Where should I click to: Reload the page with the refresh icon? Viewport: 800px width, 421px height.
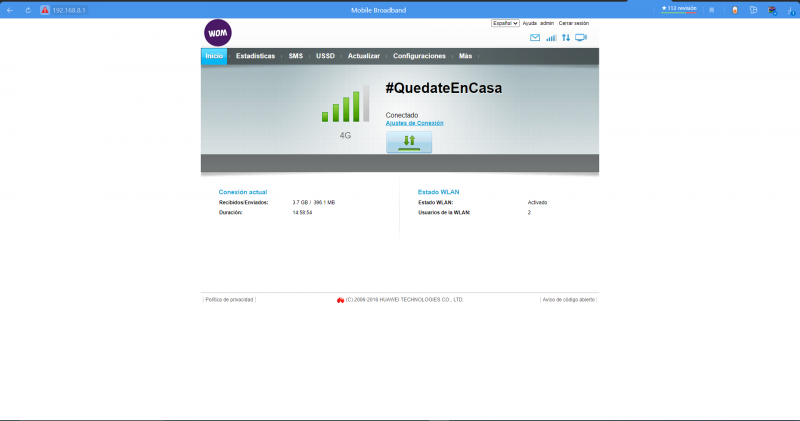click(27, 10)
